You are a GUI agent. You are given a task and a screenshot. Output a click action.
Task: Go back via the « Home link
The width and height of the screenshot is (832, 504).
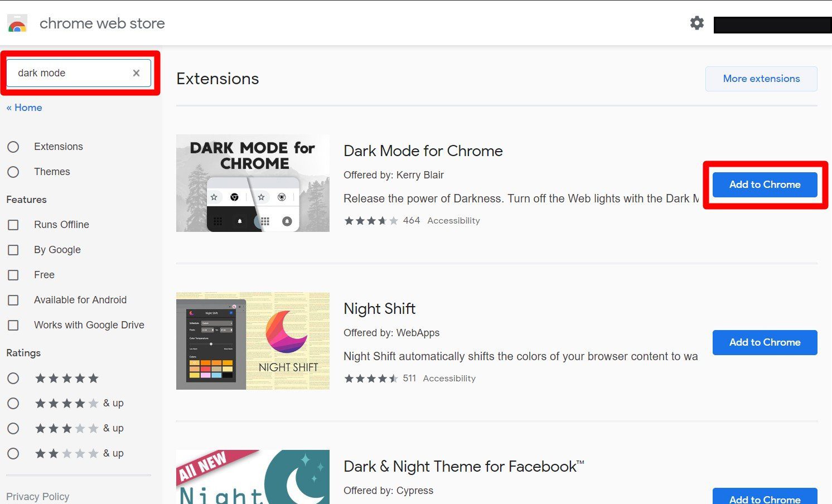pyautogui.click(x=25, y=108)
